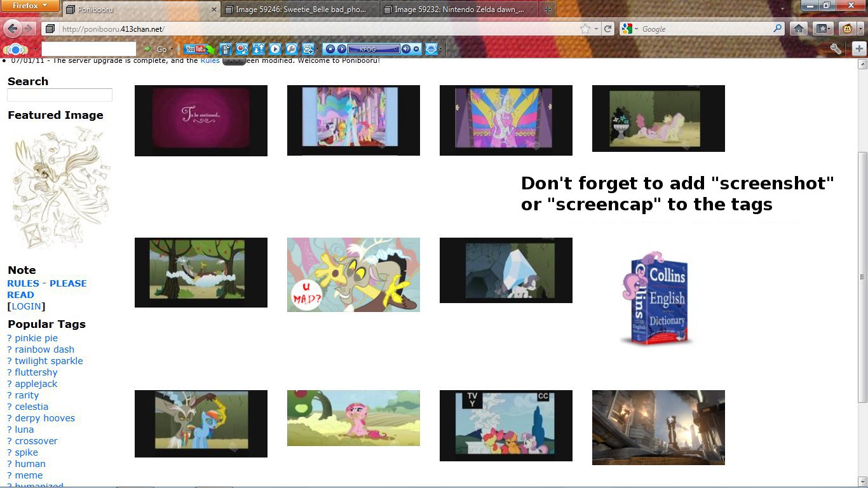The image size is (868, 488).
Task: Click the red record-note toolbar icon
Action: click(x=242, y=49)
